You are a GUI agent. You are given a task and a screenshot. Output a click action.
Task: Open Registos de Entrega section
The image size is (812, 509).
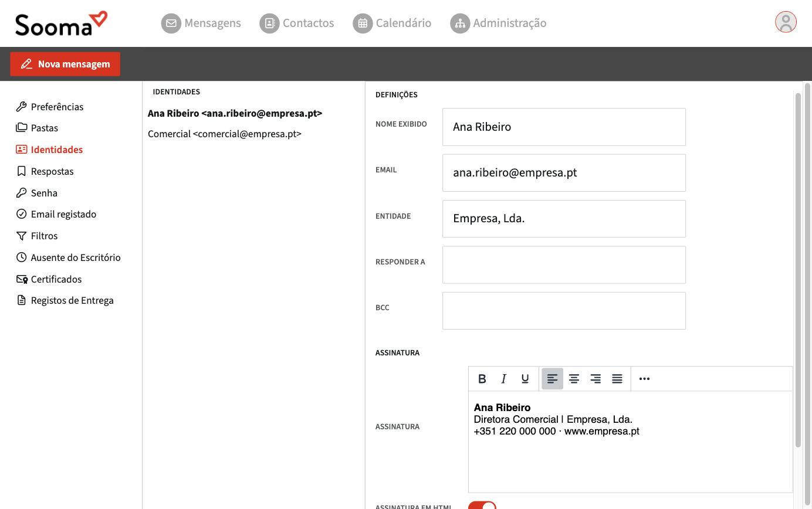pos(65,300)
